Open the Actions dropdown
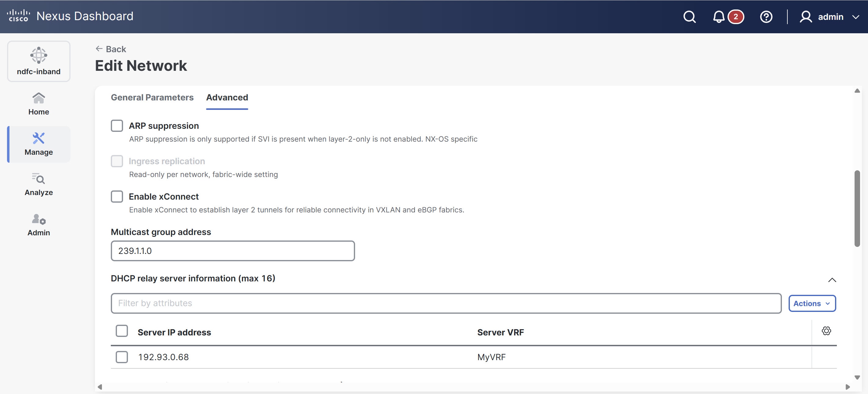This screenshot has height=394, width=868. click(812, 303)
